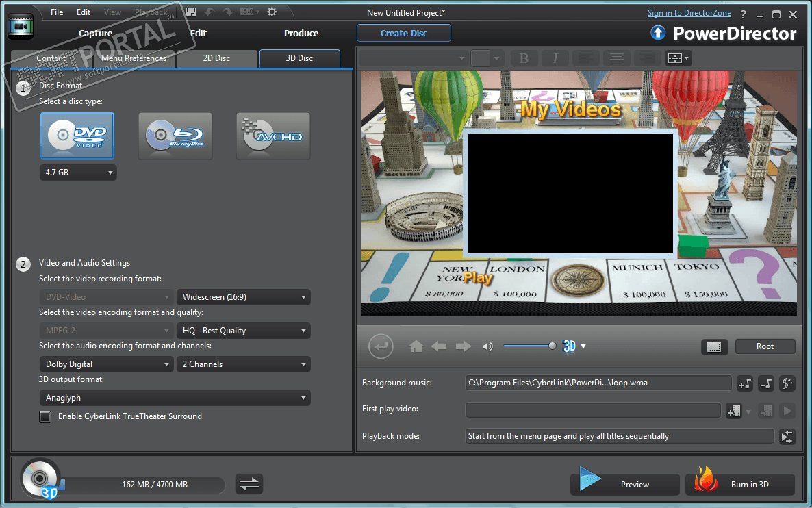This screenshot has width=812, height=508.
Task: Click the PowerDirector upgrade arrow icon
Action: coord(658,33)
